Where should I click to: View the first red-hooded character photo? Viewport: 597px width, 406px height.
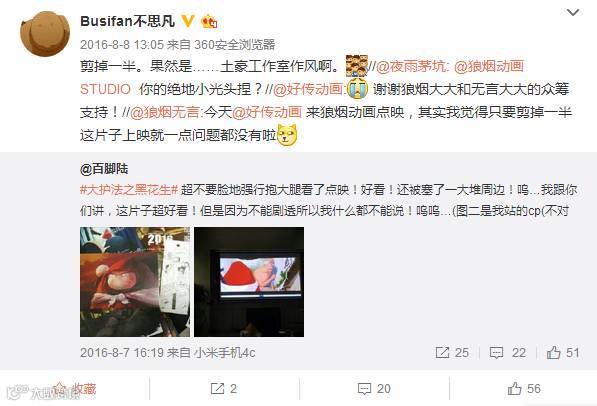[135, 282]
